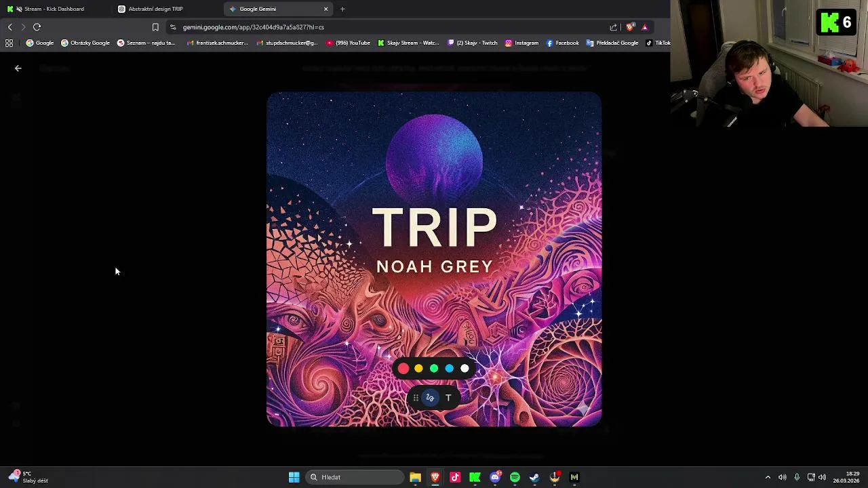Open the weather widget showing 5°C

click(28, 477)
